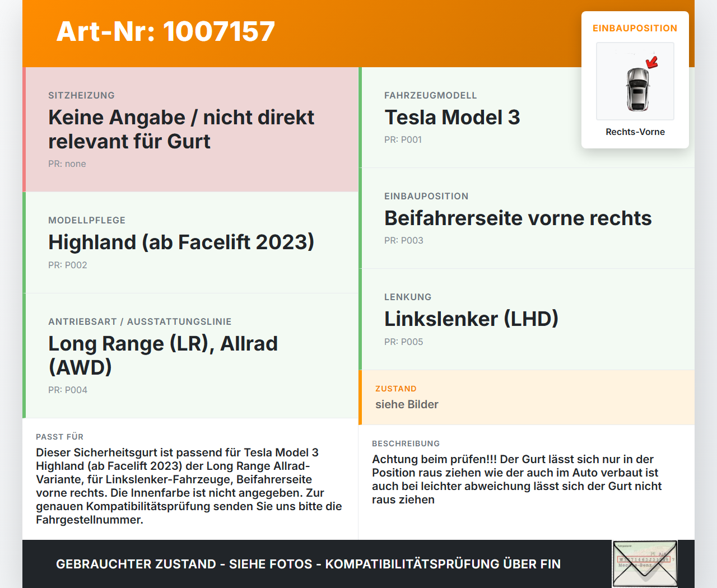Click the Rechts-Vorne caption
Image resolution: width=717 pixels, height=588 pixels.
pyautogui.click(x=635, y=132)
